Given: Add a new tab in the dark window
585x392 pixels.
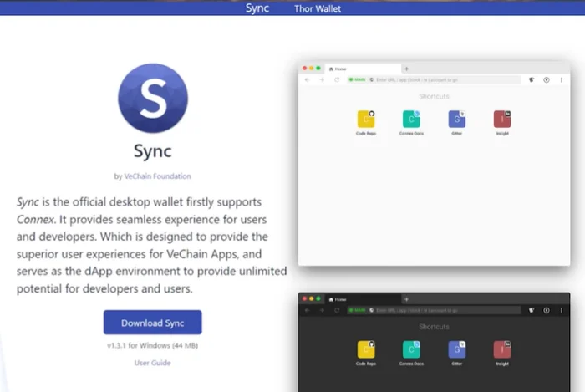Looking at the screenshot, I should tap(407, 299).
